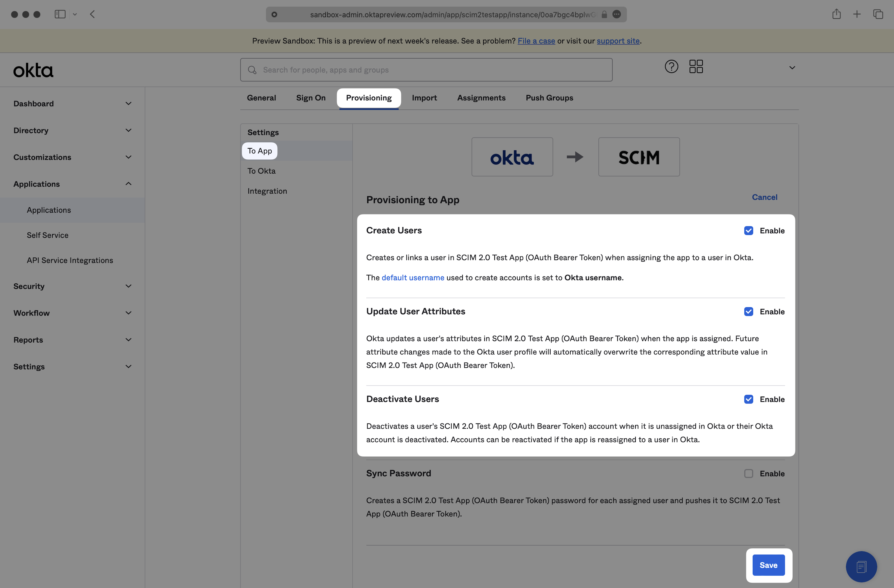Viewport: 894px width, 588px height.
Task: Click the people and apps search field
Action: coord(426,70)
